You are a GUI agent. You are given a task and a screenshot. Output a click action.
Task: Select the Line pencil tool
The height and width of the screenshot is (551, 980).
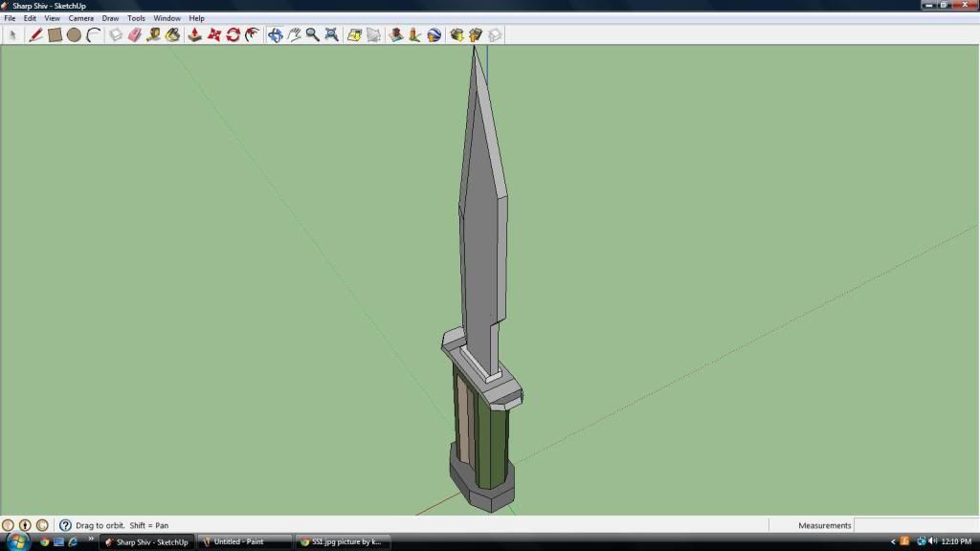(x=35, y=34)
